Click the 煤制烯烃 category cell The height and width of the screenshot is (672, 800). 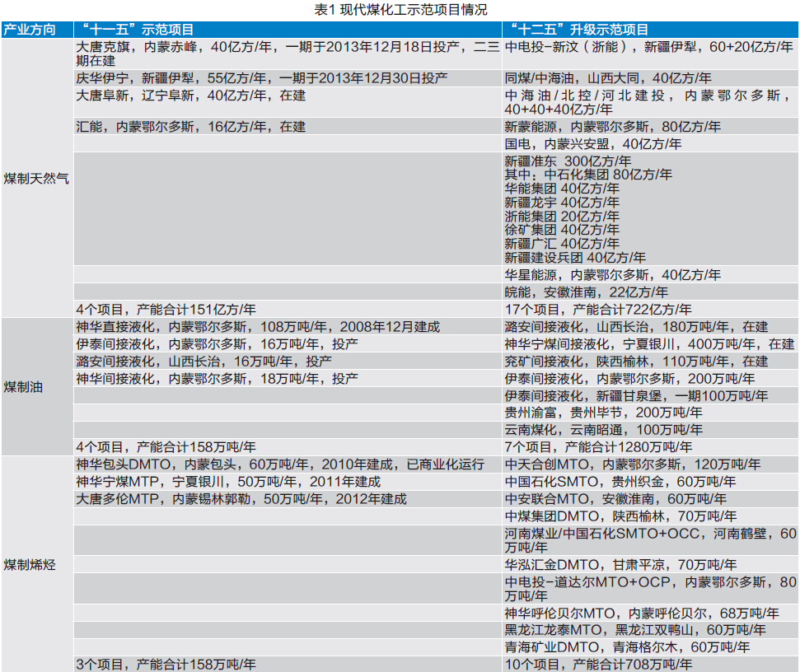37,564
